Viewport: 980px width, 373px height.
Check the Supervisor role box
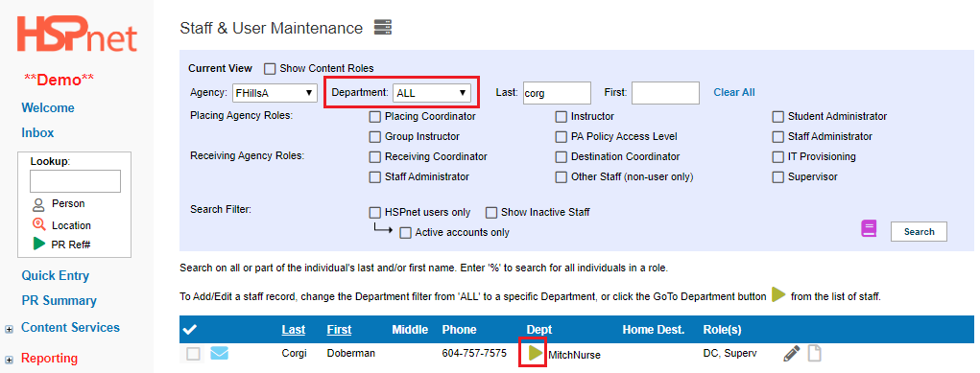tap(777, 176)
